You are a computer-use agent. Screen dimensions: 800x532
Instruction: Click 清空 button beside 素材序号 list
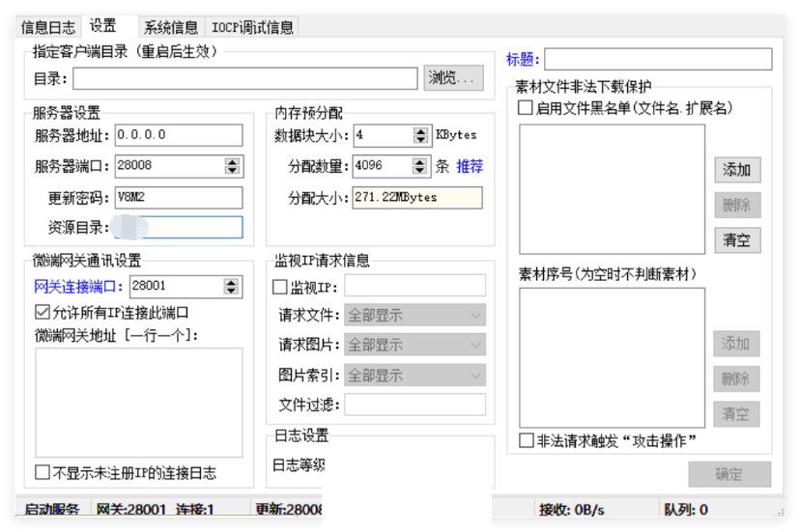[x=736, y=414]
